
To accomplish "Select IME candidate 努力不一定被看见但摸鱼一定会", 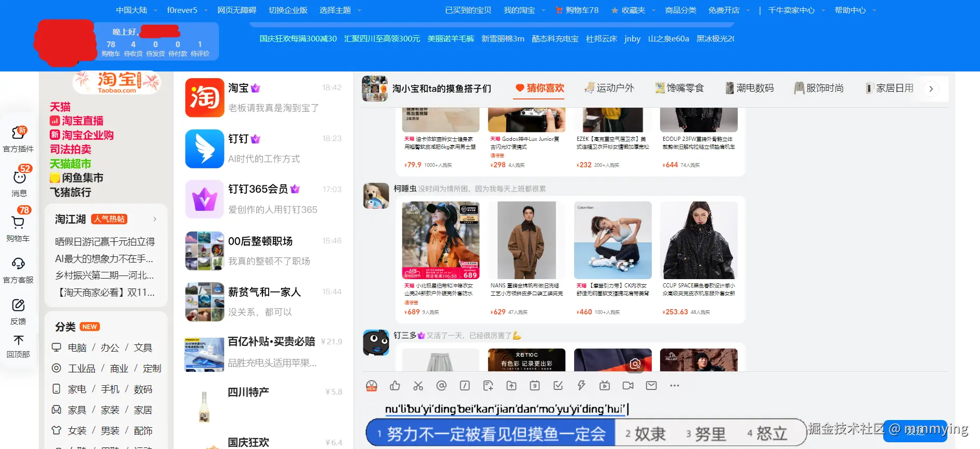I will click(491, 433).
